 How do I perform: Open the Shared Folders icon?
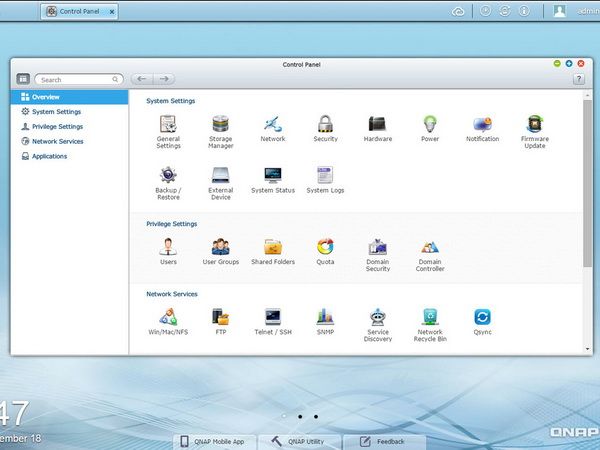(273, 251)
